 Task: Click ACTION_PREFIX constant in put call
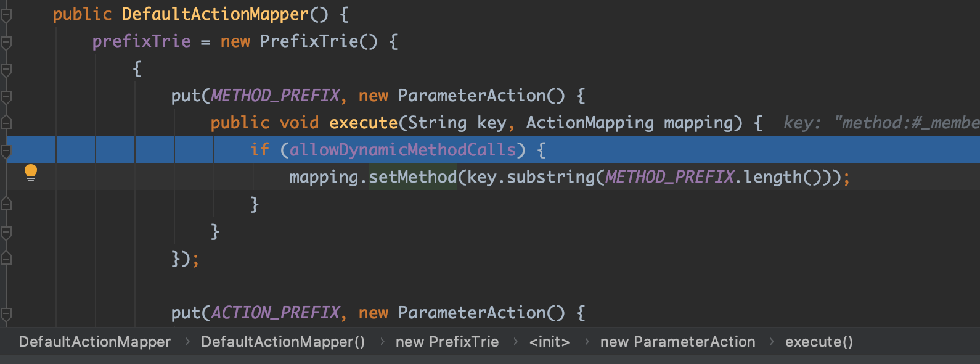point(275,313)
